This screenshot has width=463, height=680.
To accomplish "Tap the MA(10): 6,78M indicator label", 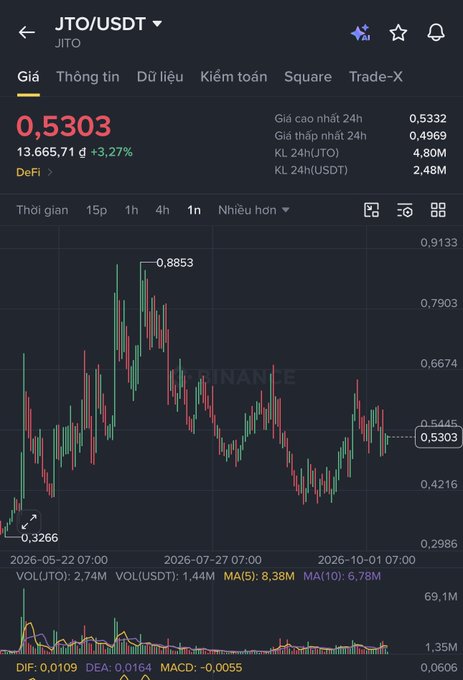I will (x=342, y=576).
